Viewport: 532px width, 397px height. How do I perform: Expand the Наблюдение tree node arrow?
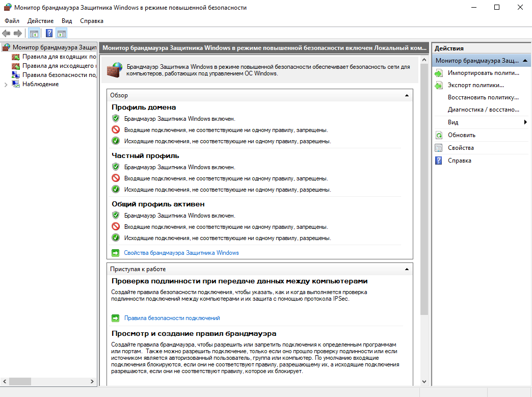coord(6,85)
